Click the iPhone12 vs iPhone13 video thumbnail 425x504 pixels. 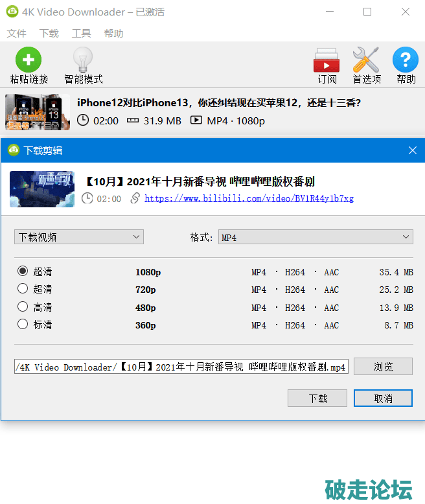click(x=38, y=112)
